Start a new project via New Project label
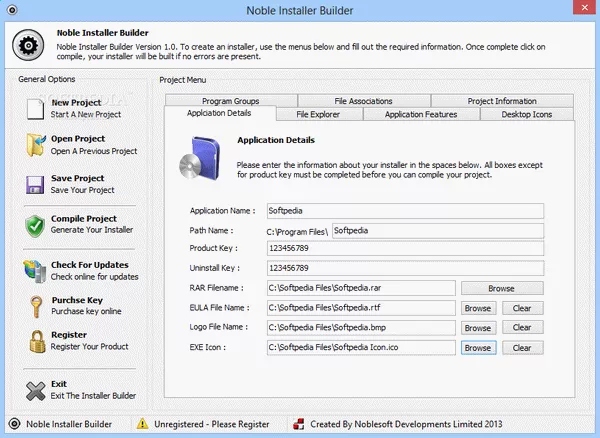The image size is (600, 438). tap(77, 103)
